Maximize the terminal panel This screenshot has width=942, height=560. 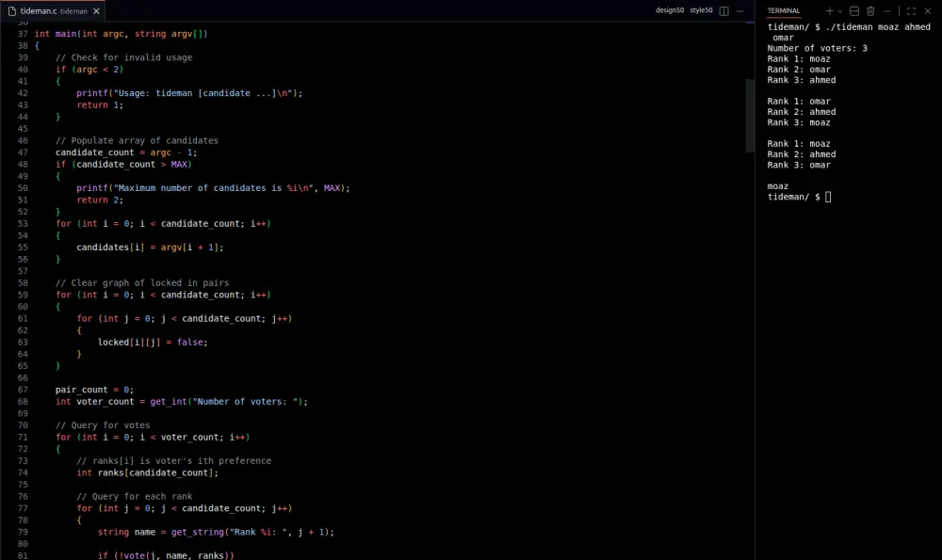pyautogui.click(x=911, y=10)
